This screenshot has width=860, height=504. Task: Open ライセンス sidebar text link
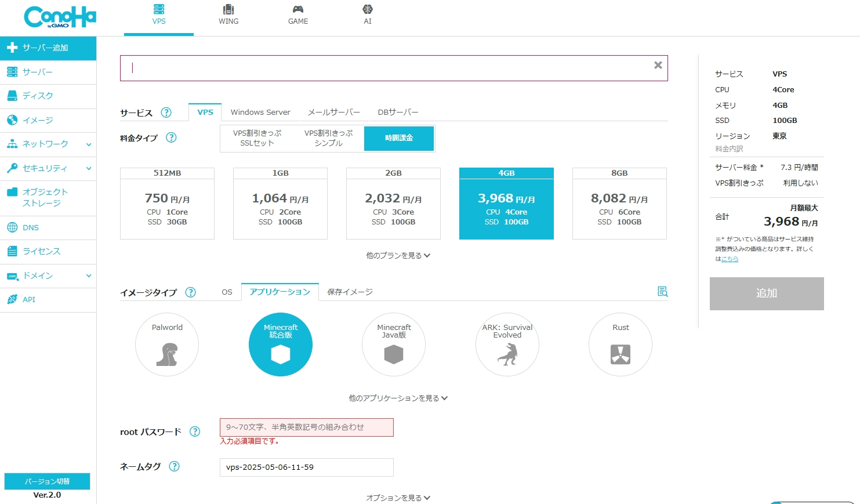pyautogui.click(x=42, y=251)
